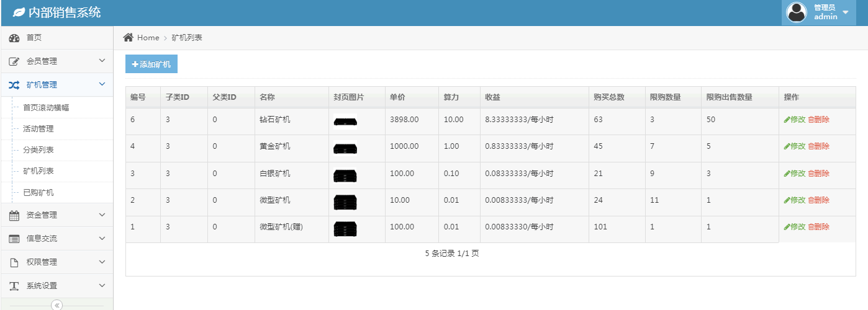Image resolution: width=868 pixels, height=310 pixels.
Task: Open 已购矿机 in the sidebar submenu
Action: tap(38, 193)
